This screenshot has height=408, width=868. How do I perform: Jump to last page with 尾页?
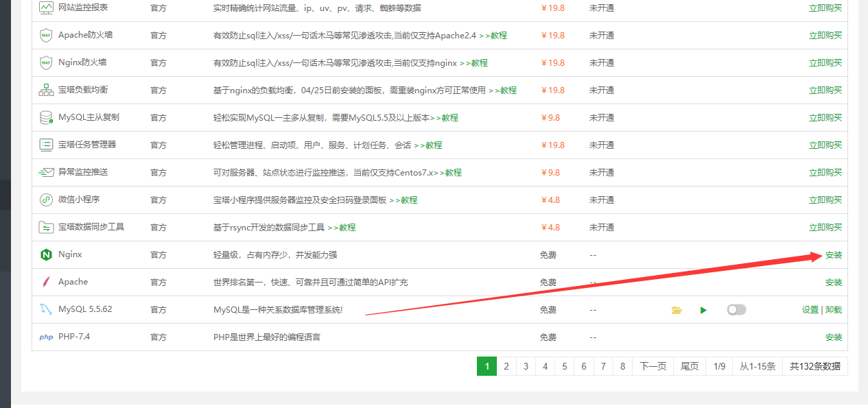pos(689,366)
